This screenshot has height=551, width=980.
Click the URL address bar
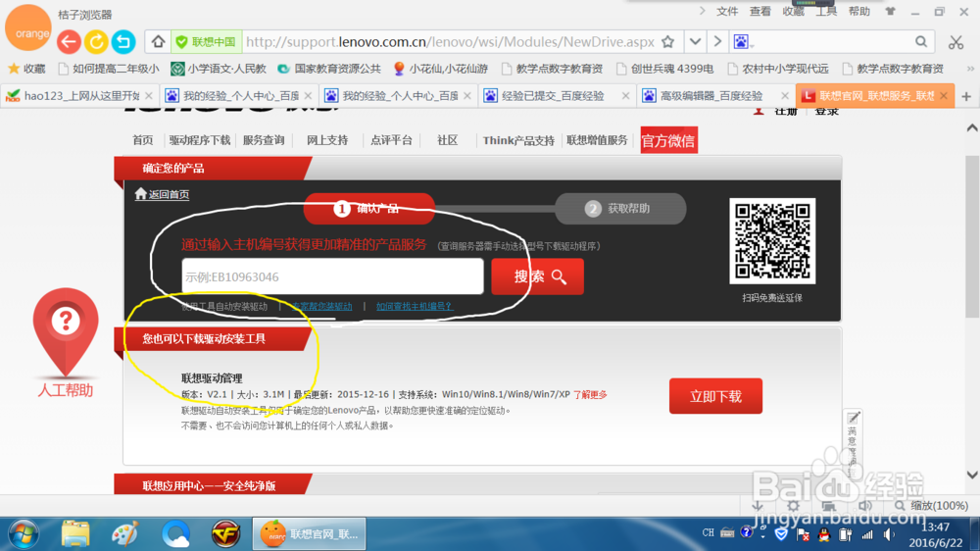[x=450, y=42]
